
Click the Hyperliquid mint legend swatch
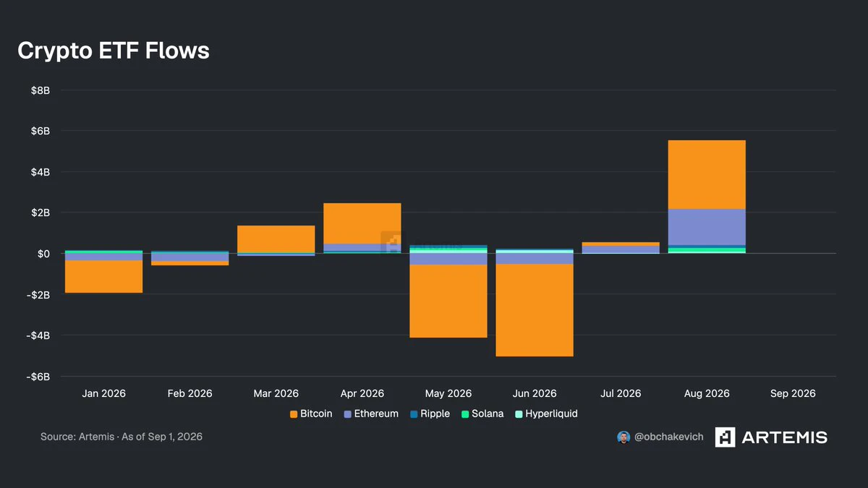(519, 414)
